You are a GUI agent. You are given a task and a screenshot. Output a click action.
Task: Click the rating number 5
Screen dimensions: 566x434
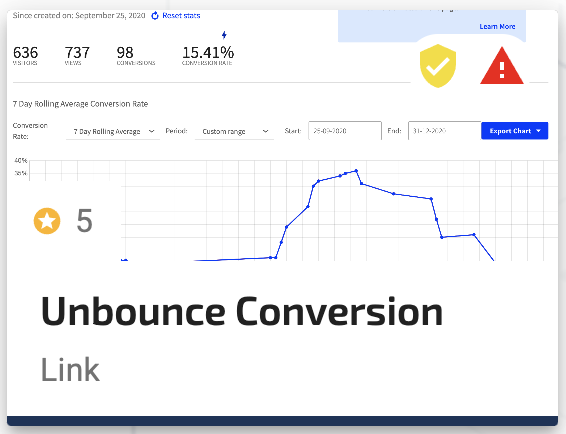[x=84, y=220]
